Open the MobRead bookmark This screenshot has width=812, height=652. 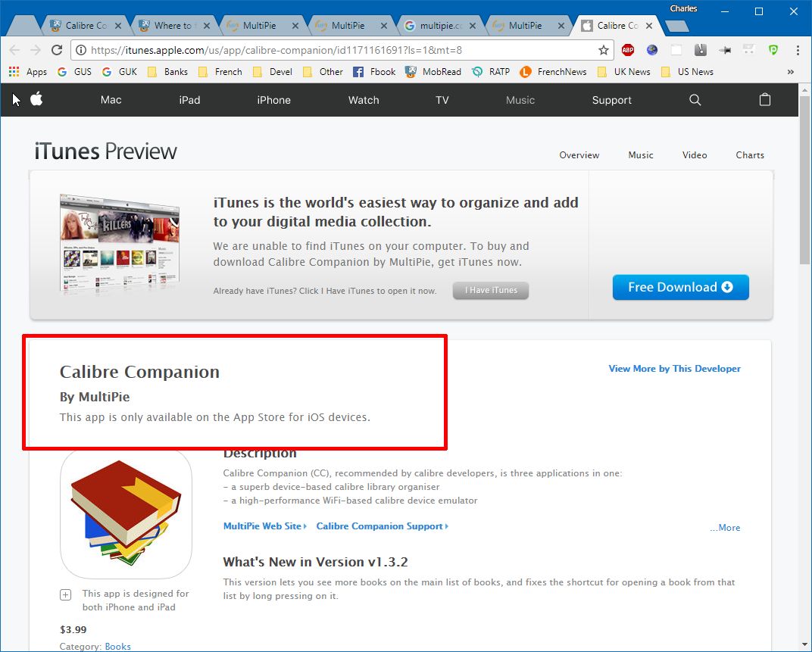point(433,72)
